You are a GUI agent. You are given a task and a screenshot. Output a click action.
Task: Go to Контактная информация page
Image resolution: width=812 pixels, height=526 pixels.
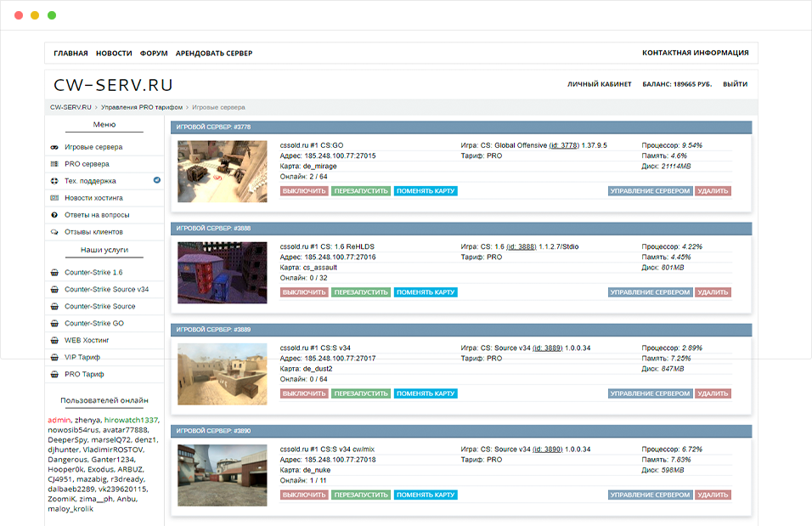point(695,53)
